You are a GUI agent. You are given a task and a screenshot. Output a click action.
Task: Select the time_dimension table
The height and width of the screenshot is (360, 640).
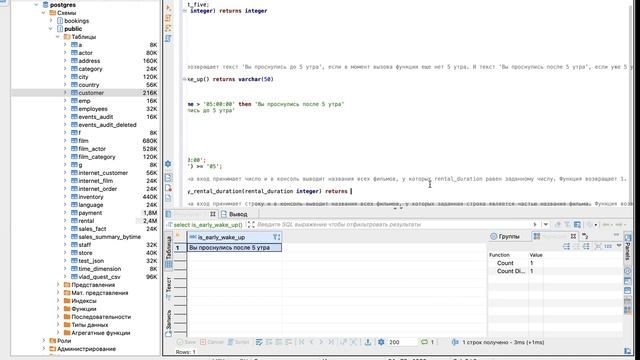pos(100,269)
